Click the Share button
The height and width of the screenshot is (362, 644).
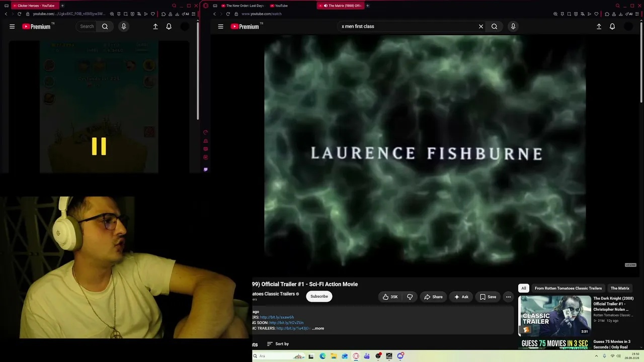pyautogui.click(x=433, y=297)
